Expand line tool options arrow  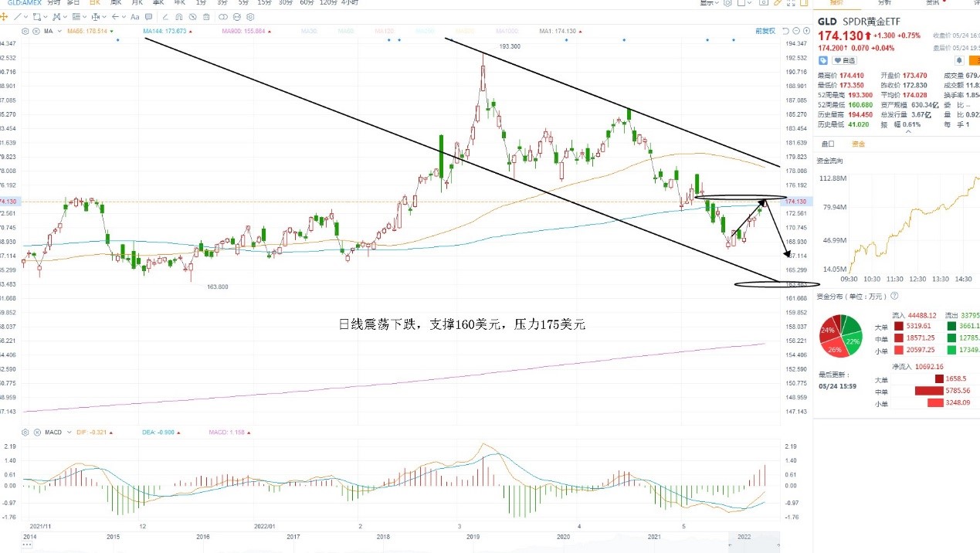click(25, 17)
